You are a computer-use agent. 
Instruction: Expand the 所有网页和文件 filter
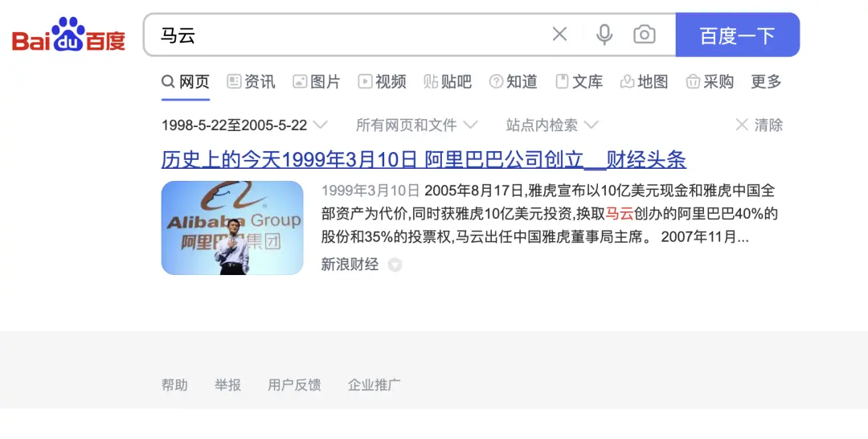416,125
